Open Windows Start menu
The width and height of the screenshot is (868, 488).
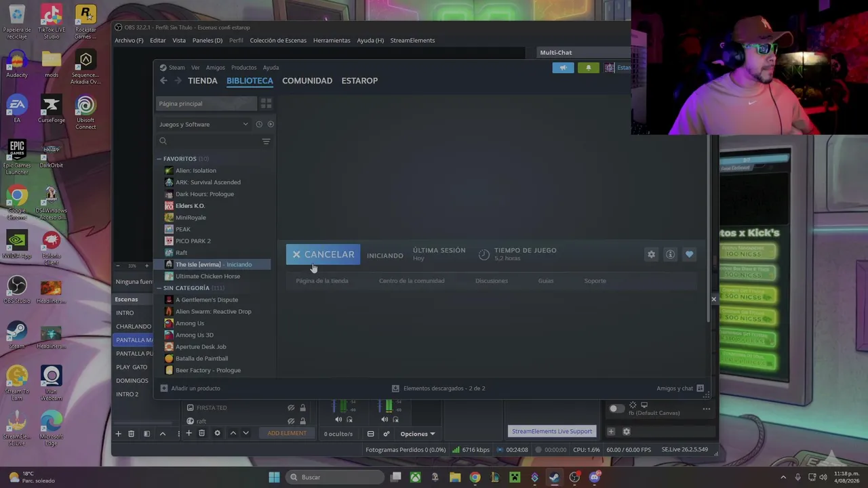[274, 477]
